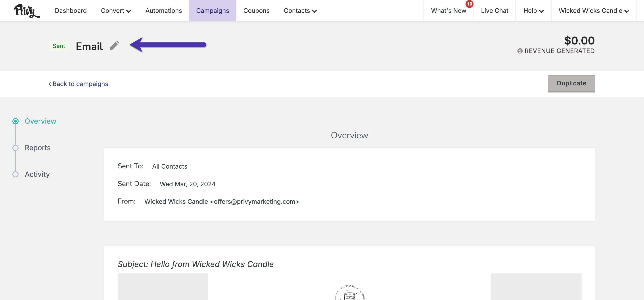Click the Wicked Wicks Candle logo thumbnail
Viewport: 644px width, 300px height.
[349, 292]
